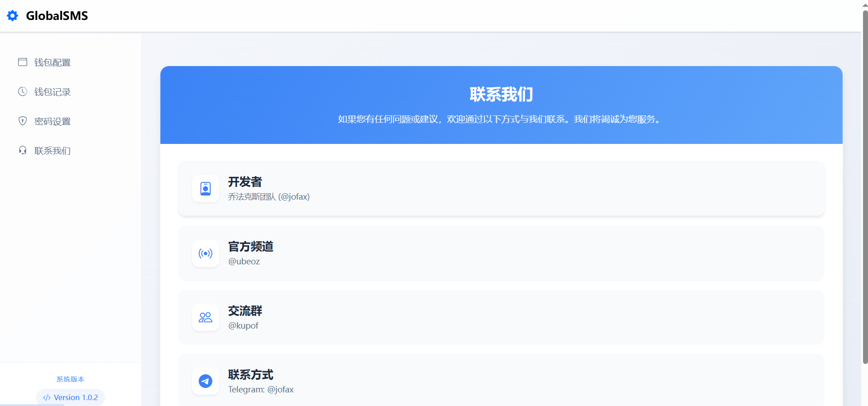
Task: Click the wallet icon beside 钱包配置
Action: click(x=23, y=62)
